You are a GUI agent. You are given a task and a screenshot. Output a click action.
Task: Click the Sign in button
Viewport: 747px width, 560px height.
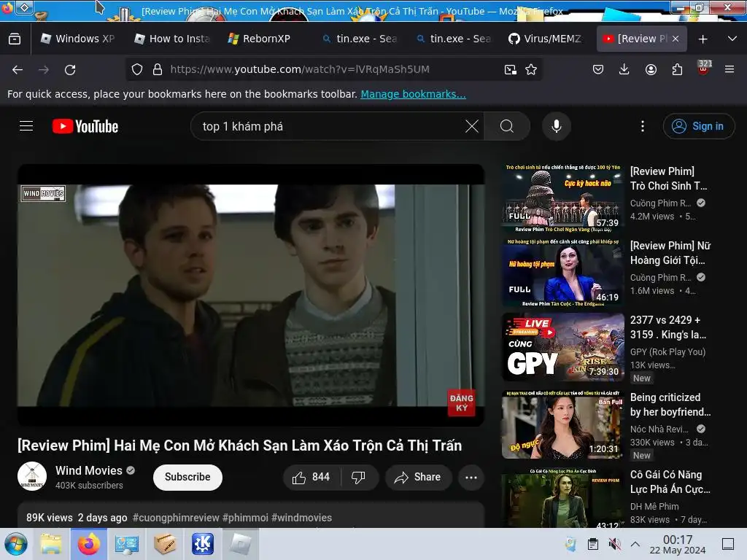coord(698,126)
